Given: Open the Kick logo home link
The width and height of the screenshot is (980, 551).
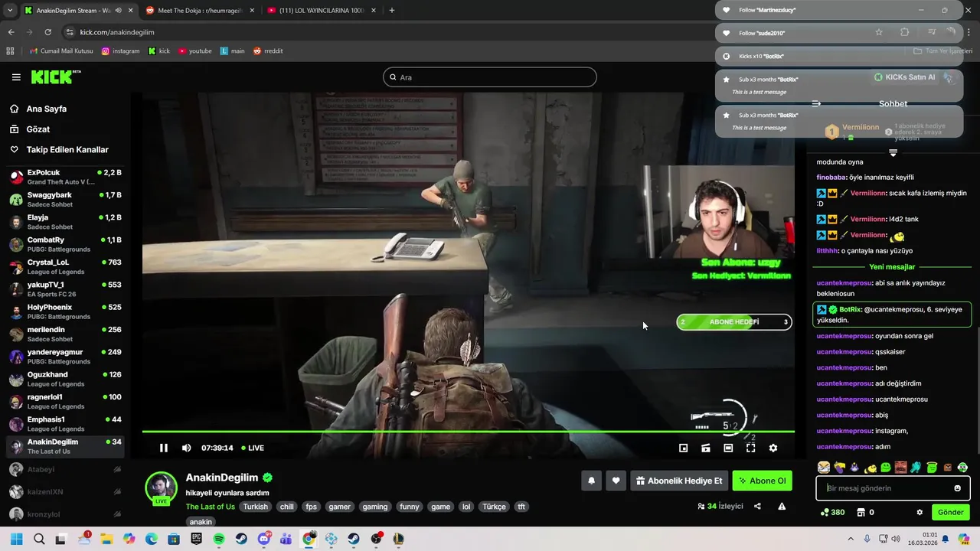Looking at the screenshot, I should click(x=56, y=77).
